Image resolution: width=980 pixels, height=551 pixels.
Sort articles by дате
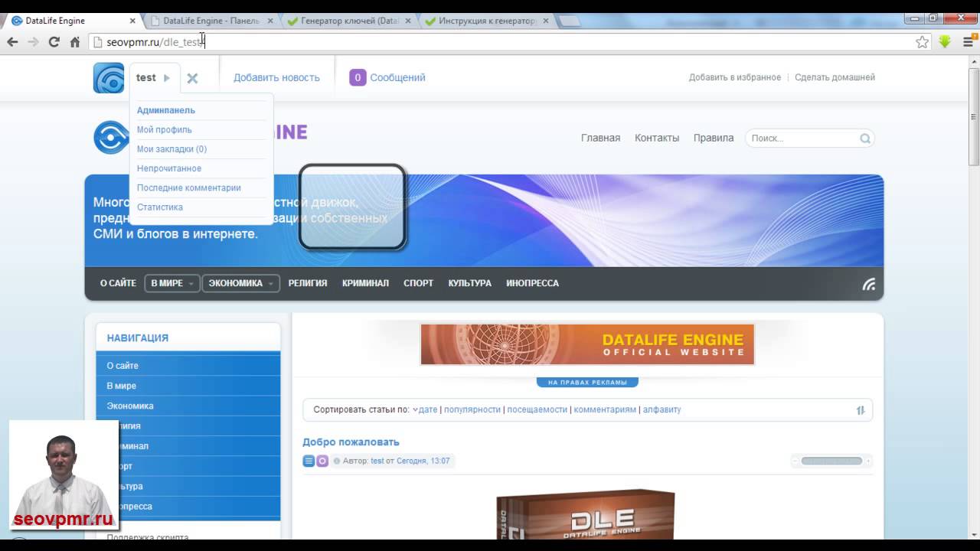(428, 409)
